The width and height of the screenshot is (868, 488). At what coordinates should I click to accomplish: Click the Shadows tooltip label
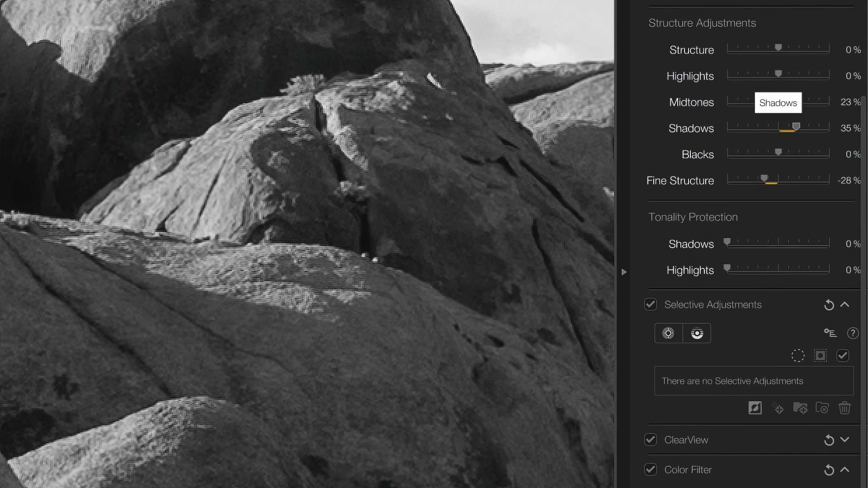pos(778,103)
